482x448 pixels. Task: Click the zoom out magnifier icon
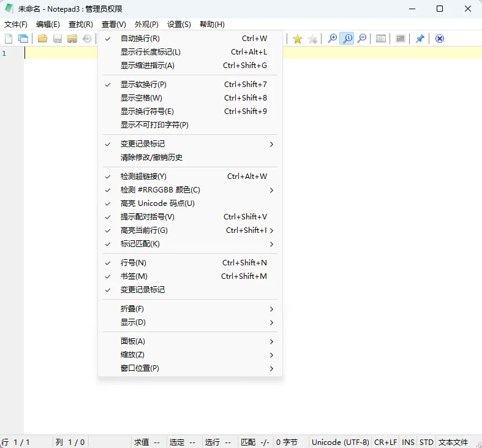click(x=362, y=39)
